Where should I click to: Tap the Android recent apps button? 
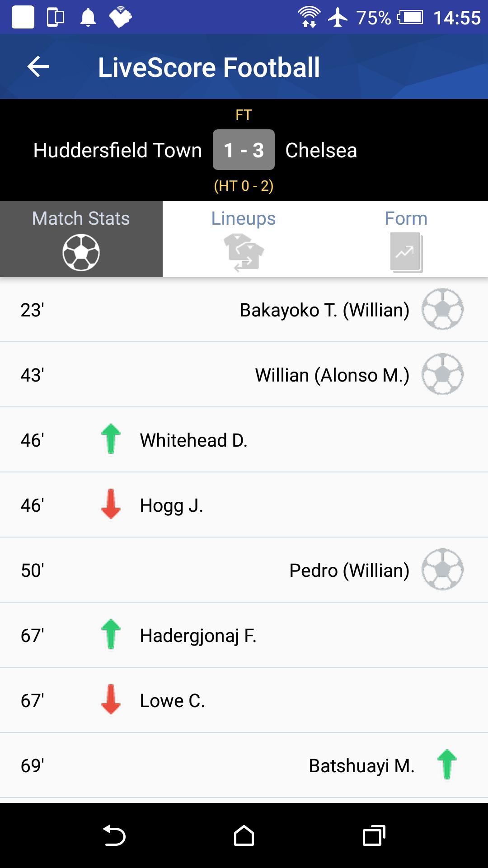click(x=374, y=835)
